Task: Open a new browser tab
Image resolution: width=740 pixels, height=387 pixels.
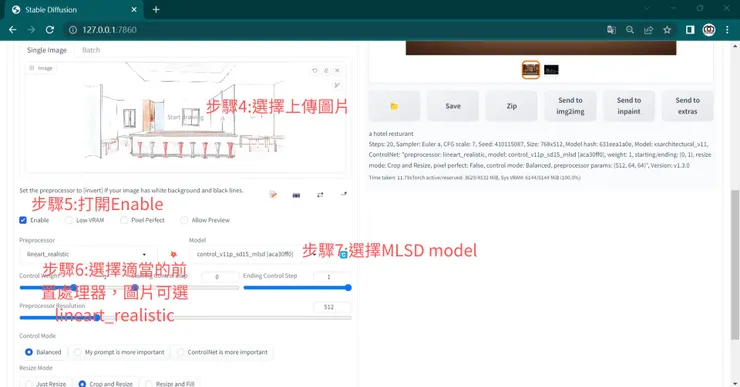Action: coord(156,9)
